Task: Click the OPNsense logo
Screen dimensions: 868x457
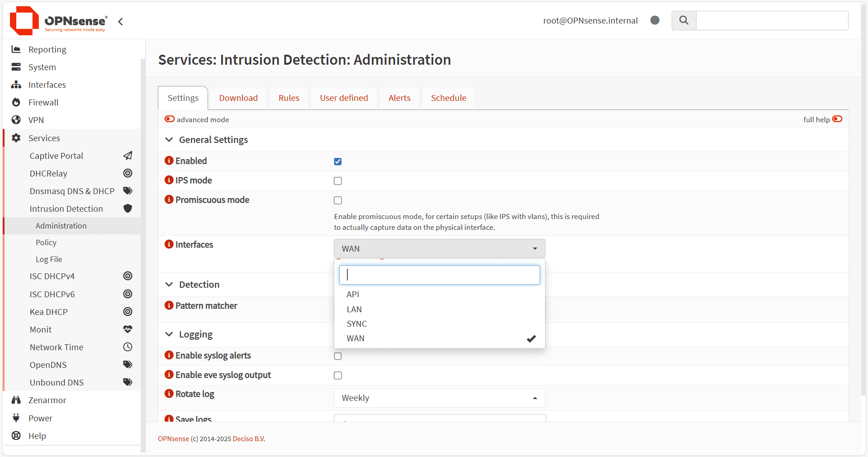Action: click(58, 21)
